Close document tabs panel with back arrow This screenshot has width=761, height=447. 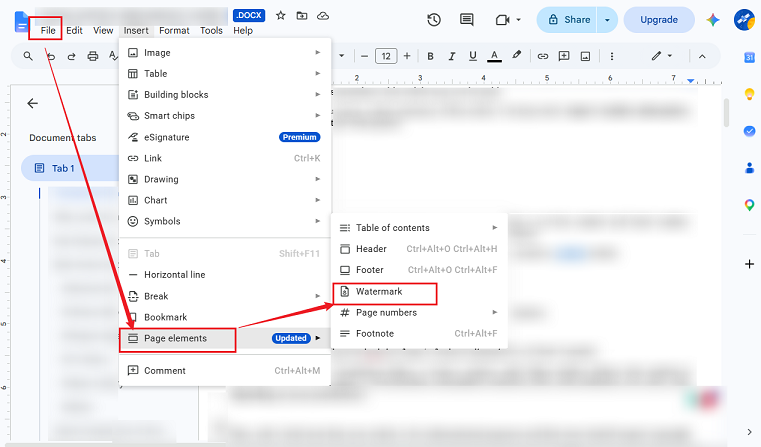coord(33,103)
